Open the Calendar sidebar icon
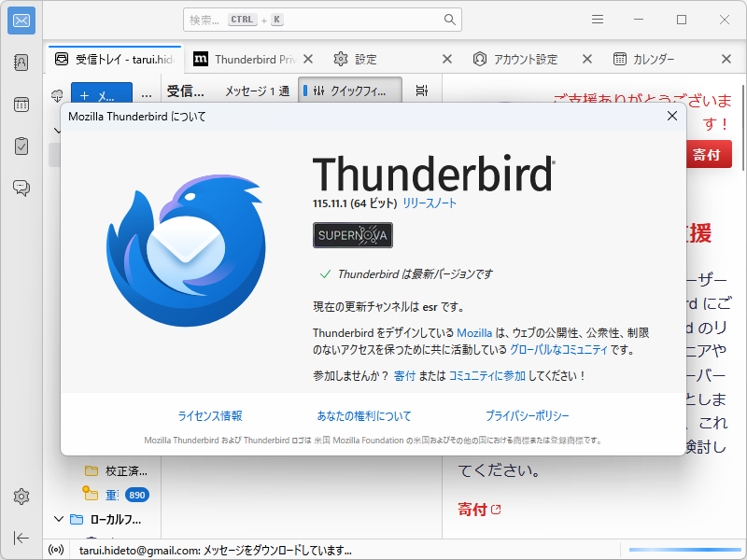This screenshot has width=747, height=560. coord(21,105)
